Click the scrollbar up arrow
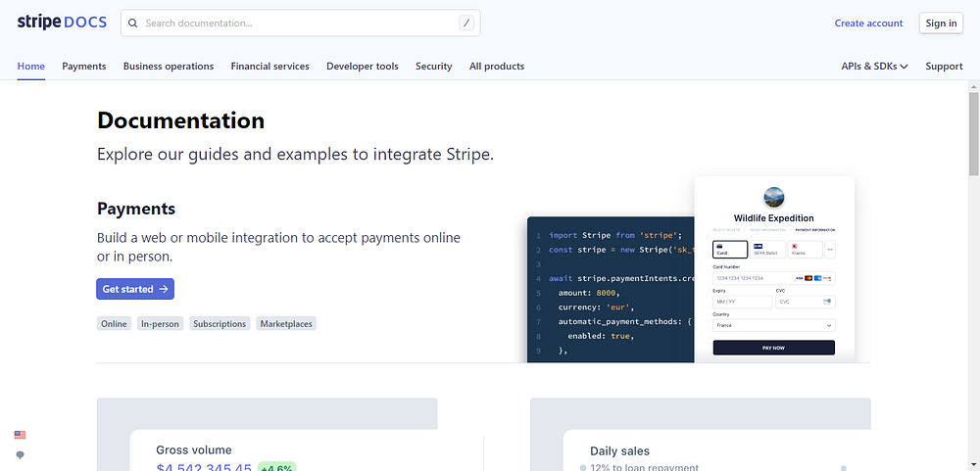Screen dimensions: 980x471 (x=974, y=86)
